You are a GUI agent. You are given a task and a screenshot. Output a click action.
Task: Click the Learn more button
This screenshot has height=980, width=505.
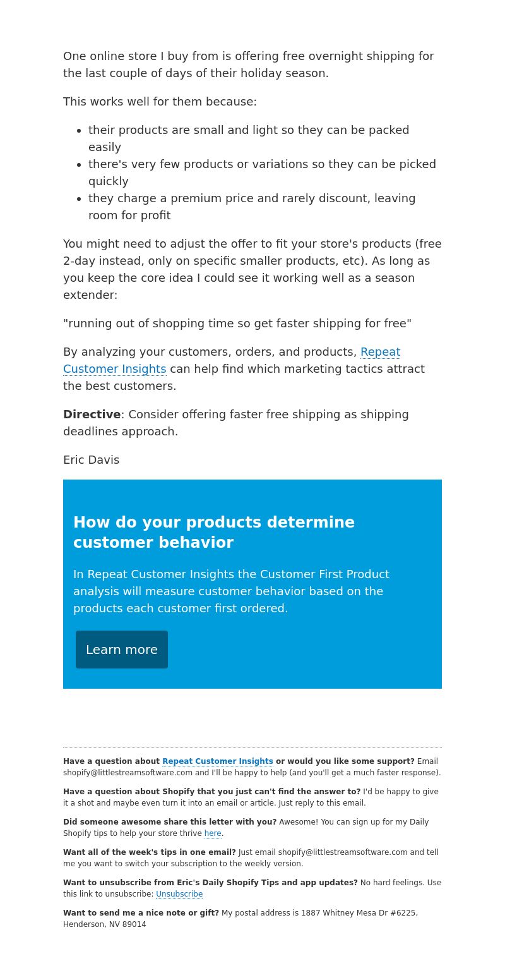tap(122, 650)
